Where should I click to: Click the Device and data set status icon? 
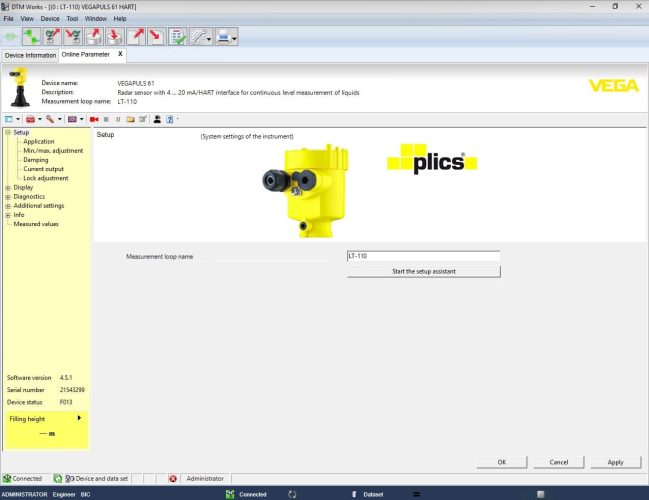pos(70,479)
